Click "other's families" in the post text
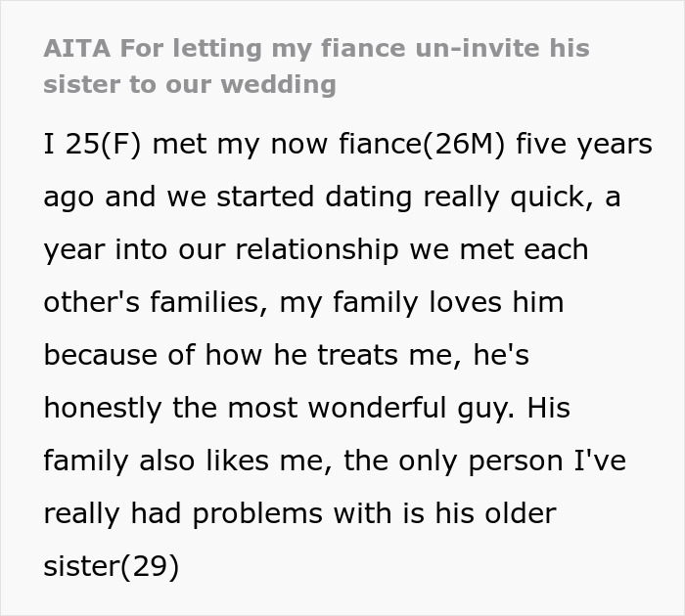The width and height of the screenshot is (685, 616). click(x=152, y=302)
